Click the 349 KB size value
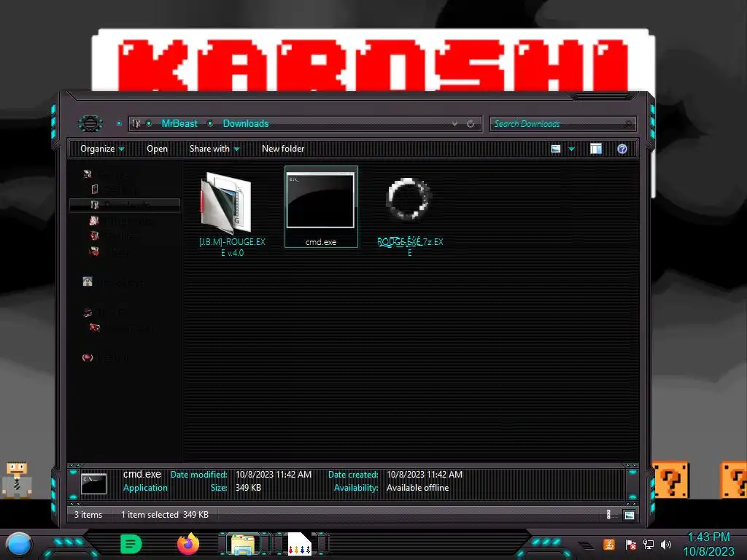Screen dimensions: 747x560 tap(248, 488)
